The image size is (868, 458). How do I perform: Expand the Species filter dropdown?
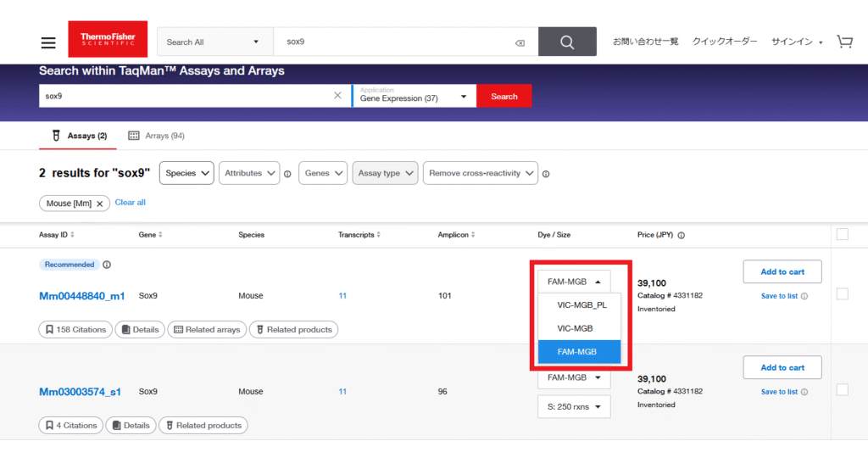pyautogui.click(x=186, y=173)
